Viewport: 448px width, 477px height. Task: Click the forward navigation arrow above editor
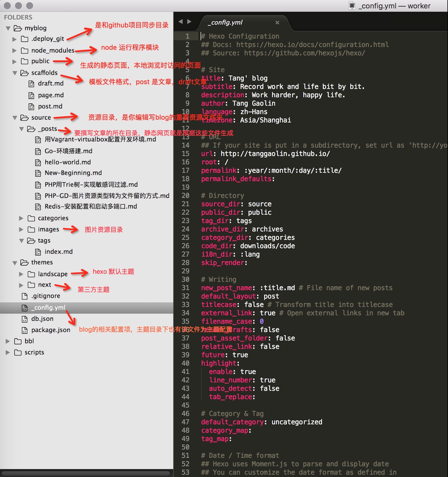189,22
